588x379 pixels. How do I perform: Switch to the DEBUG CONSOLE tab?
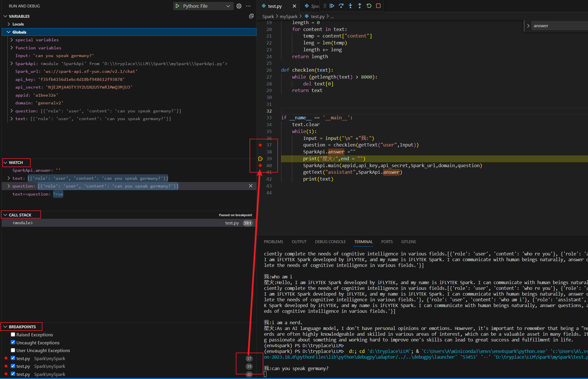(x=330, y=242)
